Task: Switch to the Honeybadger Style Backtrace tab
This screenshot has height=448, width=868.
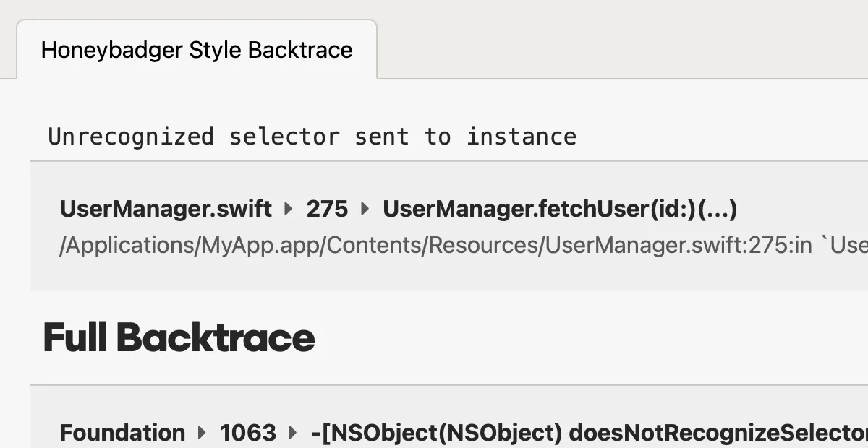Action: 196,50
